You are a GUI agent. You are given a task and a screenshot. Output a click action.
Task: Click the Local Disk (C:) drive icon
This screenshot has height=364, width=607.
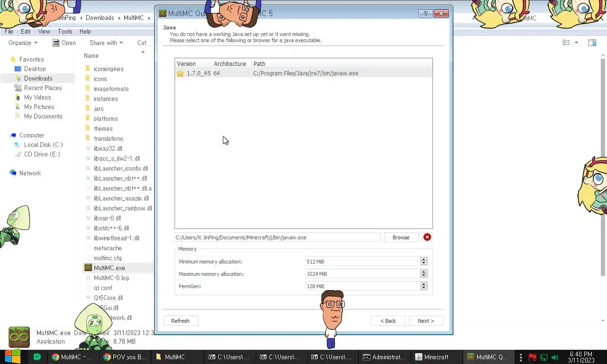[18, 145]
